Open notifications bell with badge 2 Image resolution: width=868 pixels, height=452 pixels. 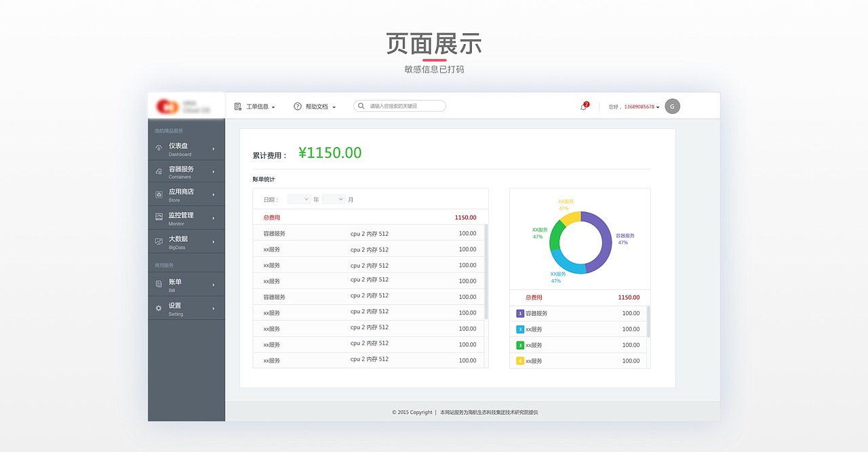coord(584,106)
